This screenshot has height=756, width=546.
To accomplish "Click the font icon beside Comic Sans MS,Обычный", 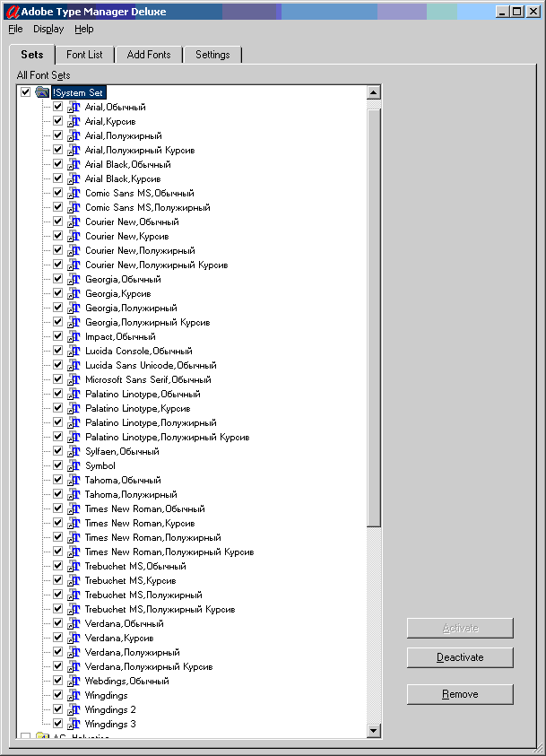I will [74, 194].
